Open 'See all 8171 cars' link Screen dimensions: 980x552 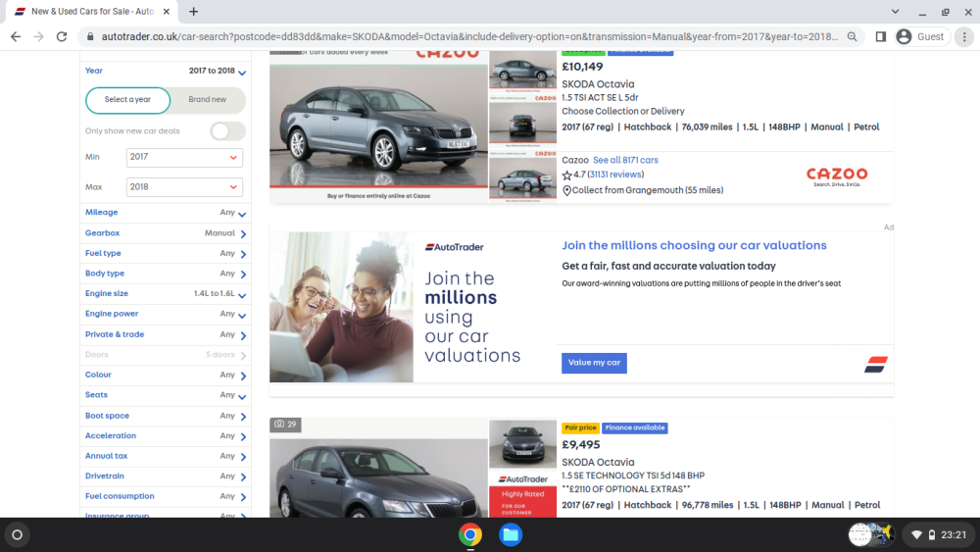point(625,160)
